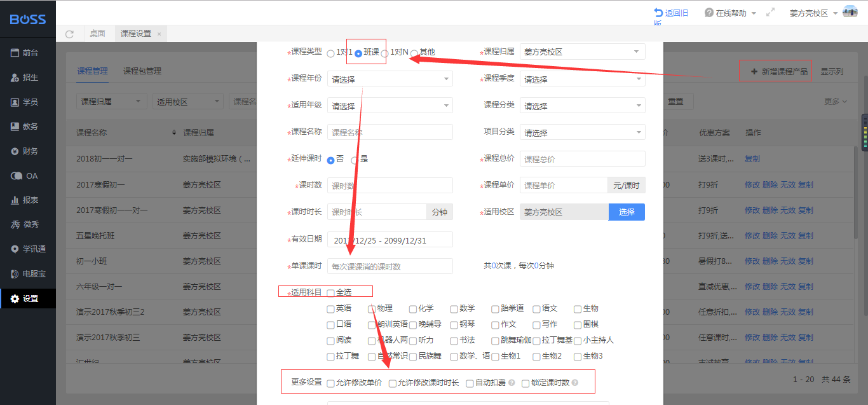The width and height of the screenshot is (868, 405).
Task: Select the 其他 course type radio
Action: click(x=414, y=53)
